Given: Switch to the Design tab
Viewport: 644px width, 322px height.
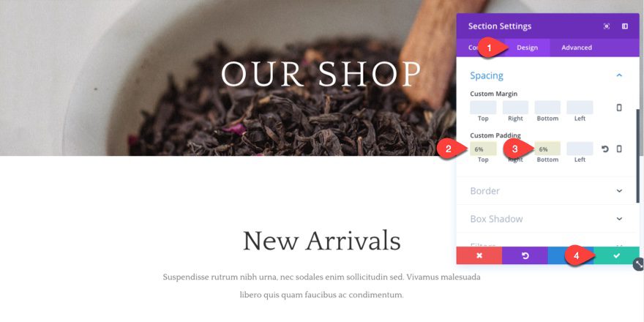Looking at the screenshot, I should [x=527, y=48].
